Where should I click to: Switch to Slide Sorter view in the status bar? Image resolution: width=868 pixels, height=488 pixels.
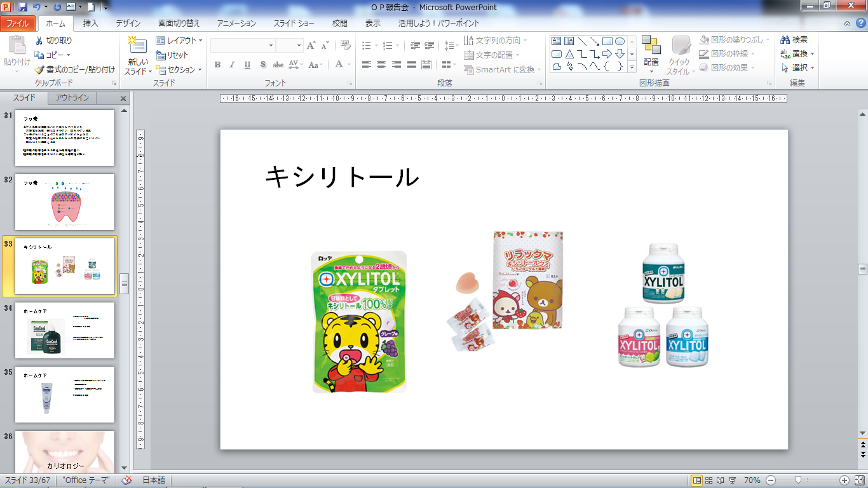point(709,480)
